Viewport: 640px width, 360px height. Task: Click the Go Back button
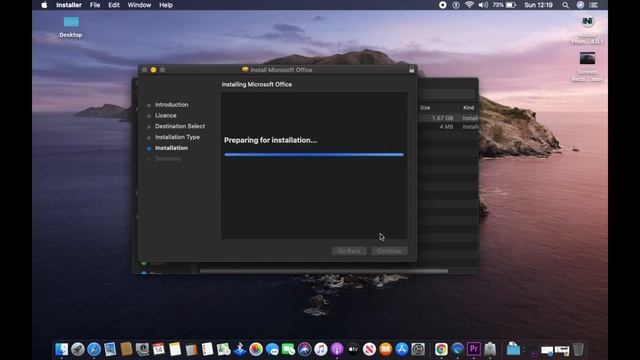(349, 251)
